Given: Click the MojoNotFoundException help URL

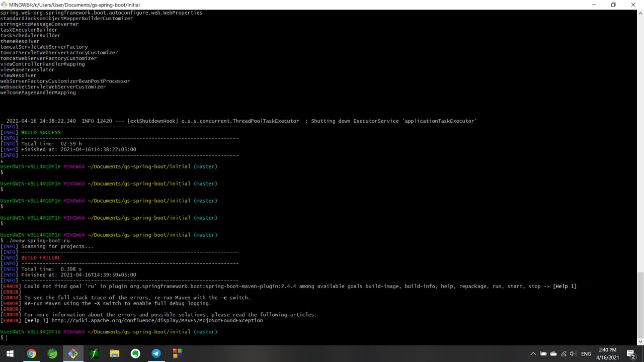Looking at the screenshot, I should coord(157,320).
